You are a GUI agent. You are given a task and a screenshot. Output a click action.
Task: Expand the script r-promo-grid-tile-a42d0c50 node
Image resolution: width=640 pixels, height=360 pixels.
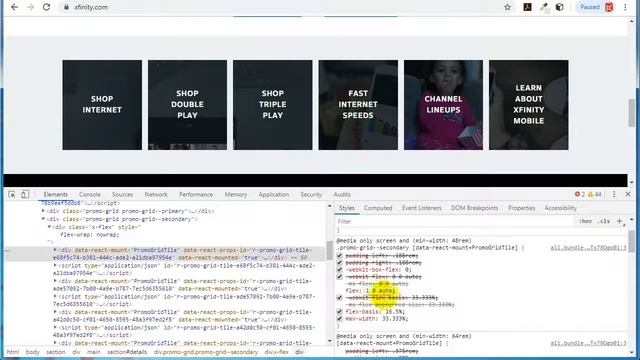click(55, 327)
